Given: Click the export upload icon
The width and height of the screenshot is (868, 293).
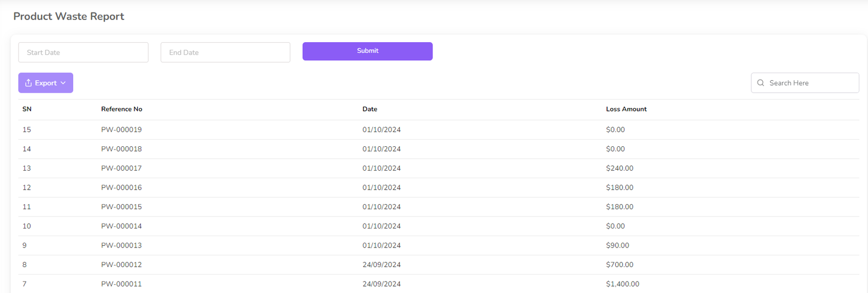Looking at the screenshot, I should tap(28, 83).
